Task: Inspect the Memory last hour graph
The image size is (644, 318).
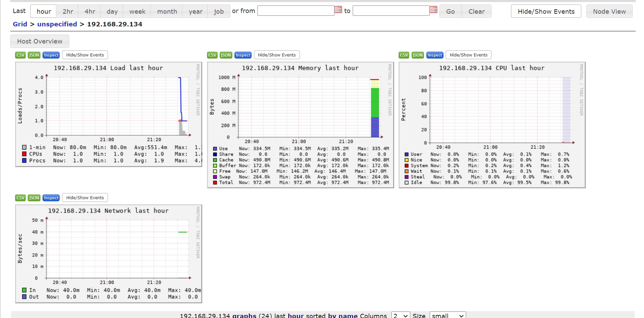Action: pyautogui.click(x=243, y=55)
